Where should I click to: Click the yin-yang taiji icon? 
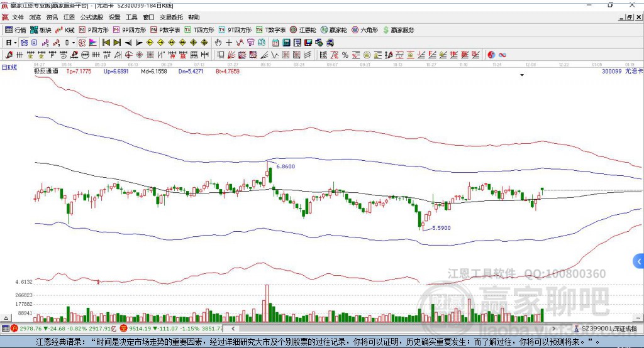491,55
